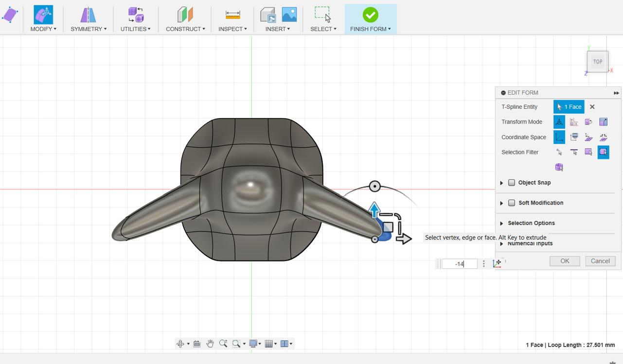Click the Construct plane icon
Viewport: 623px width, 364px height.
pos(185,15)
